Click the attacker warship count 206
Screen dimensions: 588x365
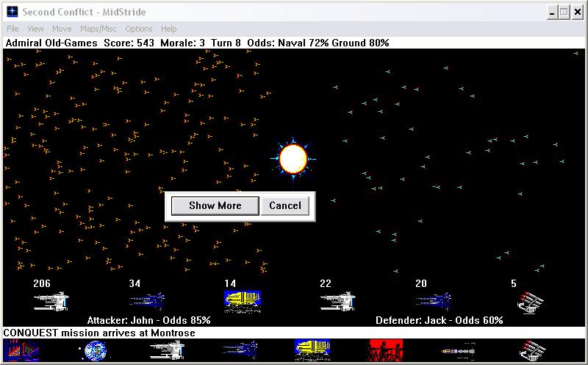tap(42, 283)
